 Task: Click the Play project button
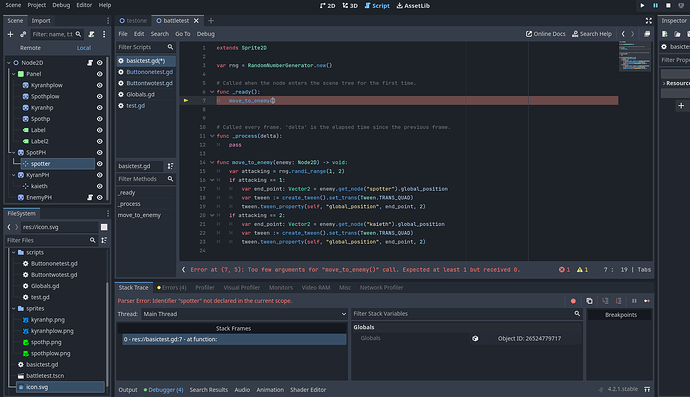(x=642, y=5)
